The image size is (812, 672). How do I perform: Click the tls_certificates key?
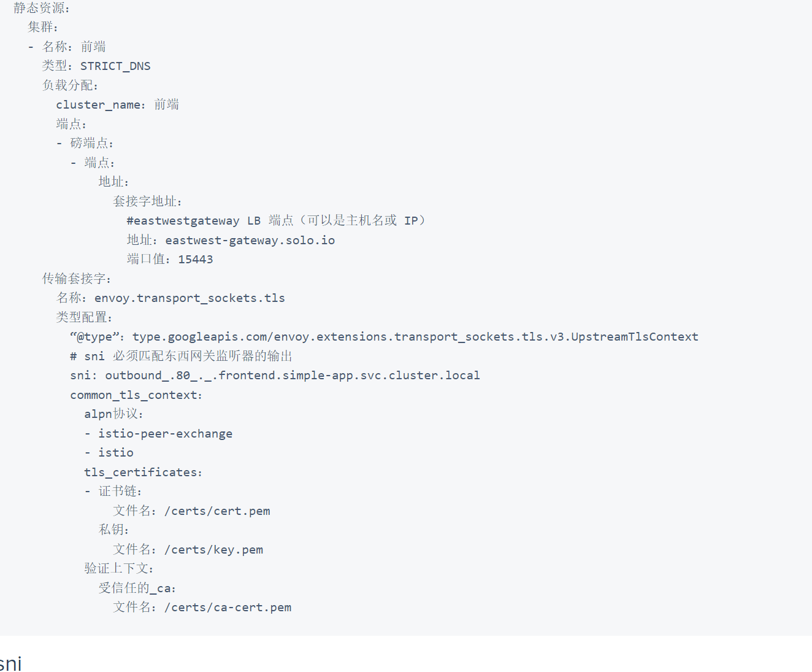(x=143, y=473)
